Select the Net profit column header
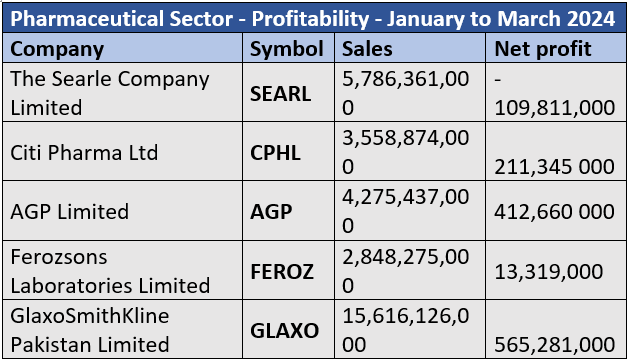Image resolution: width=634 pixels, height=364 pixels. click(x=556, y=48)
